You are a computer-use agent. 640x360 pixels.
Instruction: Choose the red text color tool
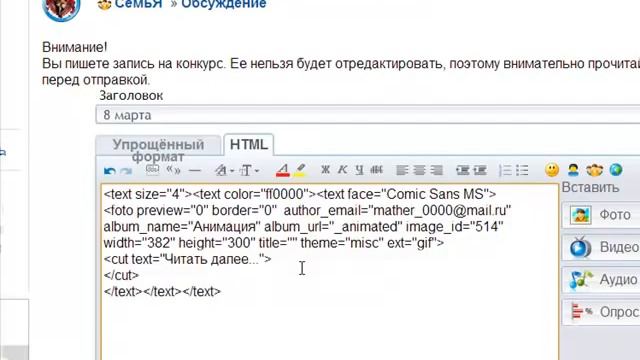tap(283, 170)
